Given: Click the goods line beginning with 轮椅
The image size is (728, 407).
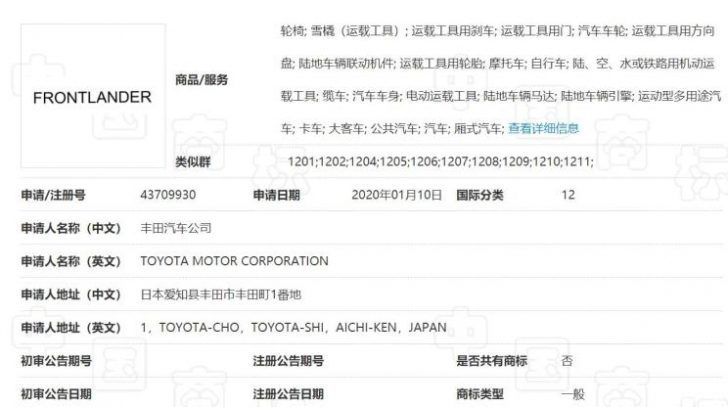Looking at the screenshot, I should pyautogui.click(x=497, y=31).
